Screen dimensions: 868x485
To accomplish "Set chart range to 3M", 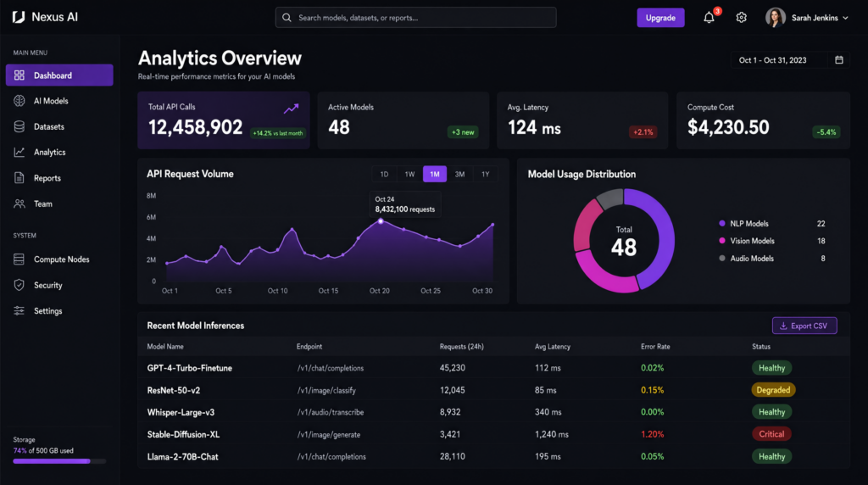I will coord(460,174).
